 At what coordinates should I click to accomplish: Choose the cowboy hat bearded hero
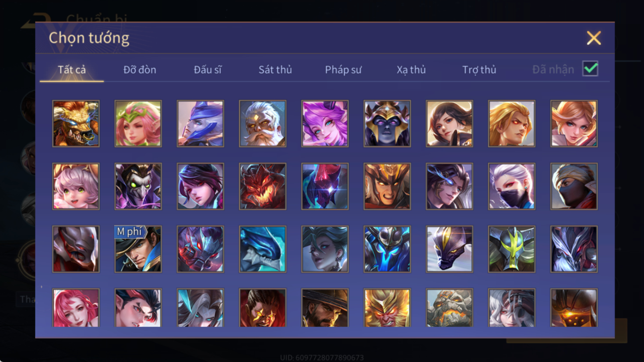tap(325, 308)
